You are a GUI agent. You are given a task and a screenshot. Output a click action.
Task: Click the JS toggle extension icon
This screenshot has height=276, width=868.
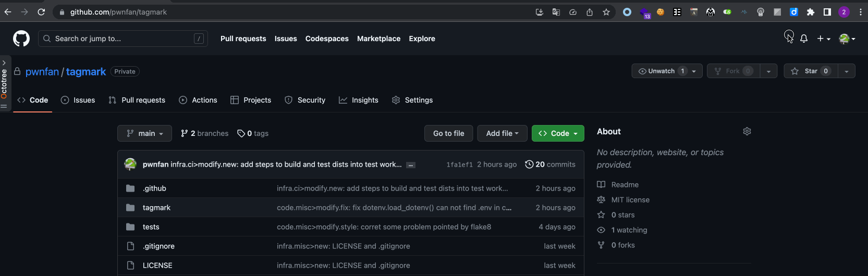pos(727,12)
